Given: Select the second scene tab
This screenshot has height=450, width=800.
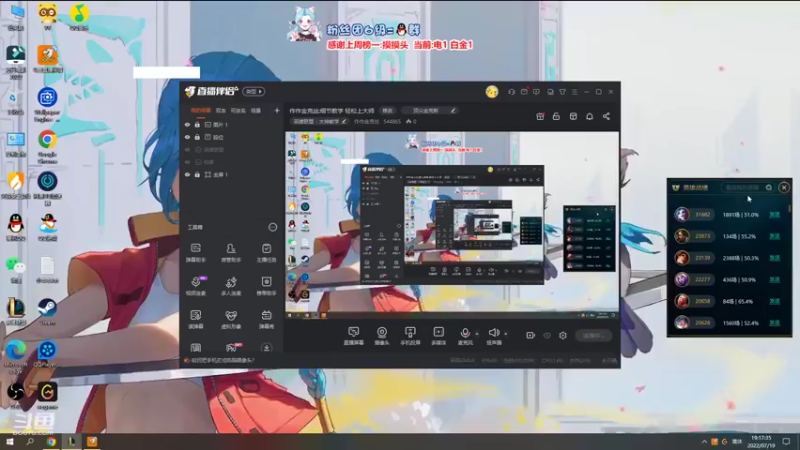Looking at the screenshot, I should coord(220,110).
